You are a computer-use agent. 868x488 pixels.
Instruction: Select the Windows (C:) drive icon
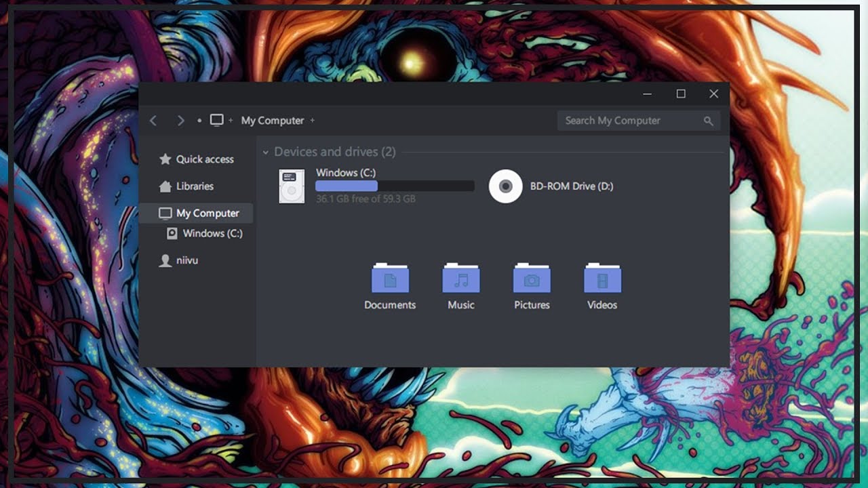coord(292,186)
